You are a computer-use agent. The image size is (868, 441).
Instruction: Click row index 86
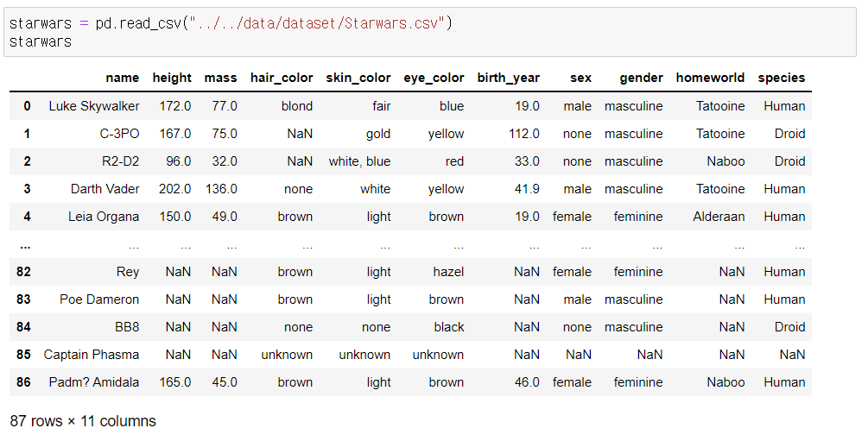pos(24,383)
